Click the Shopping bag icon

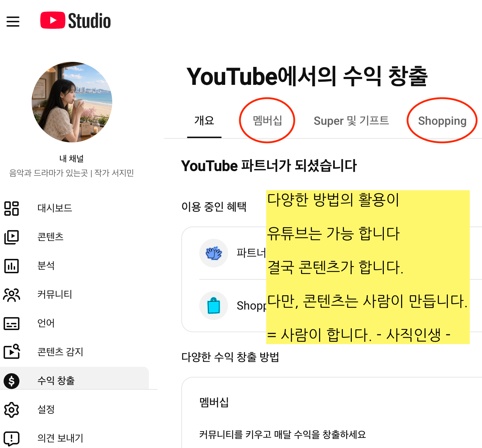(214, 306)
